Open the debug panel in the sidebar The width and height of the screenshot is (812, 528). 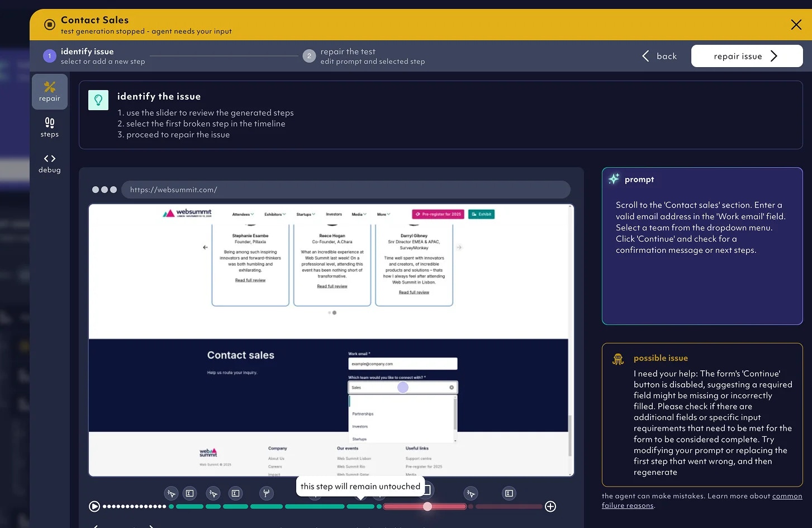pos(50,163)
